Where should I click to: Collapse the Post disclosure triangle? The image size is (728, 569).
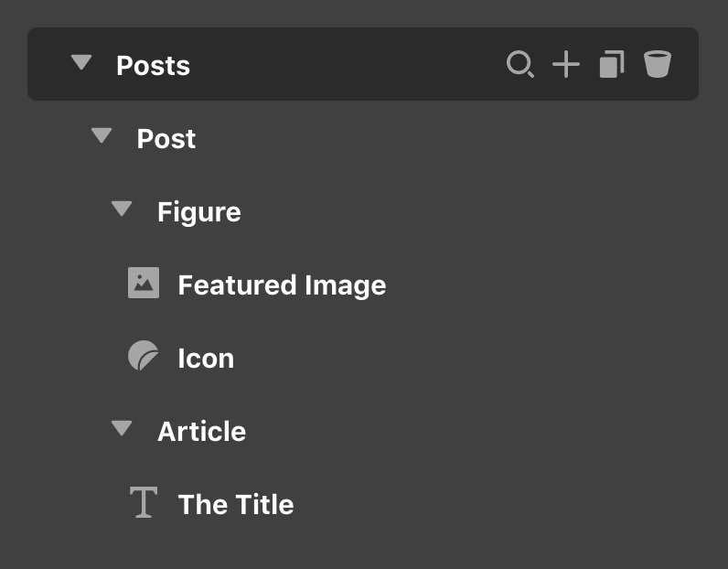102,135
